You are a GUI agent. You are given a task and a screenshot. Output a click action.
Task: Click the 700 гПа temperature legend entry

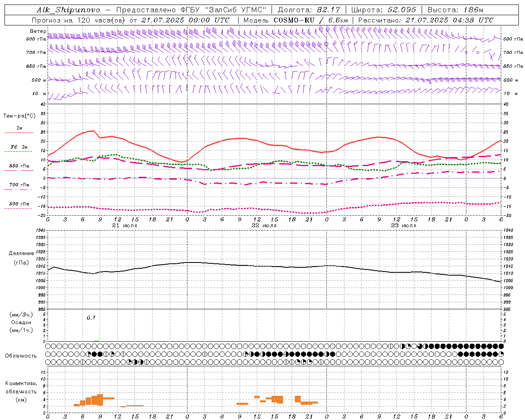tap(19, 185)
